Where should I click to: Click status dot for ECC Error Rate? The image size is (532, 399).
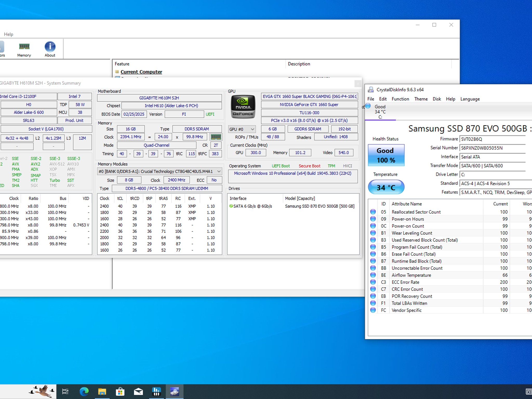pos(373,282)
